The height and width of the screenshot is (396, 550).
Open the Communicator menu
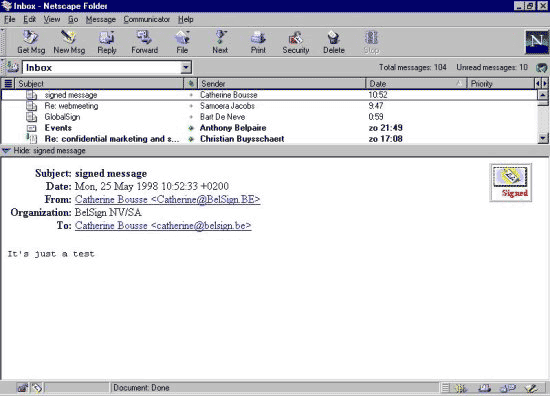(x=147, y=19)
